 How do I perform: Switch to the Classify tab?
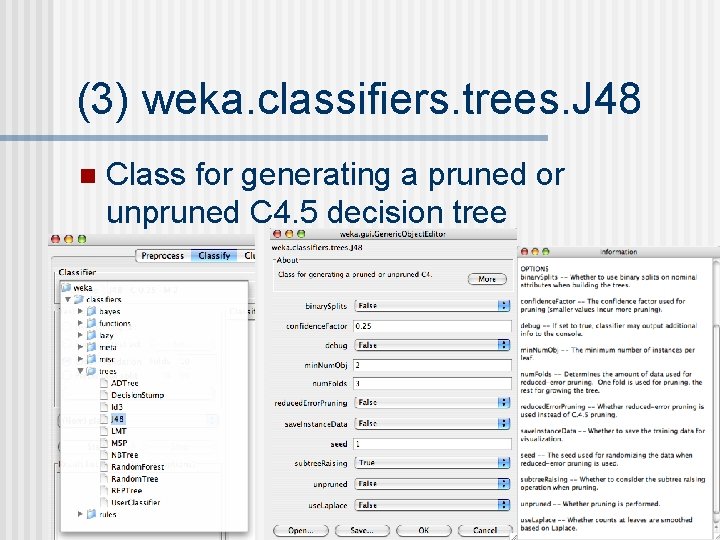click(x=214, y=256)
